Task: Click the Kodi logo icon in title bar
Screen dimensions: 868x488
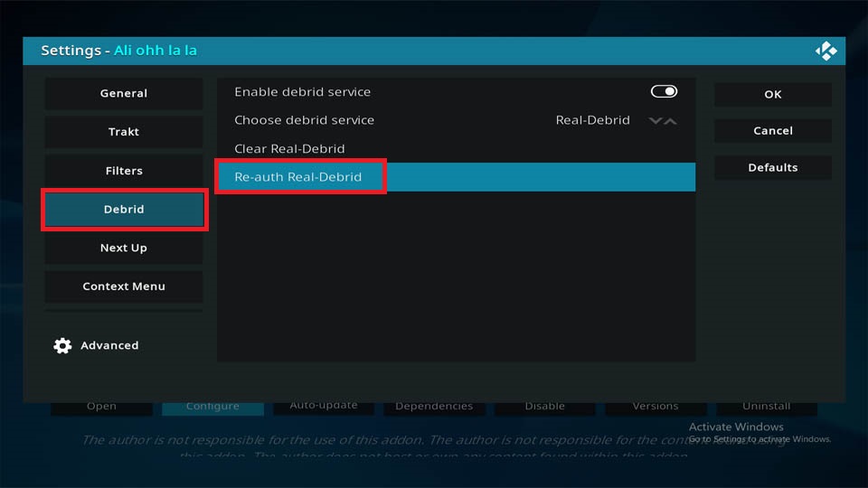Action: coord(826,51)
